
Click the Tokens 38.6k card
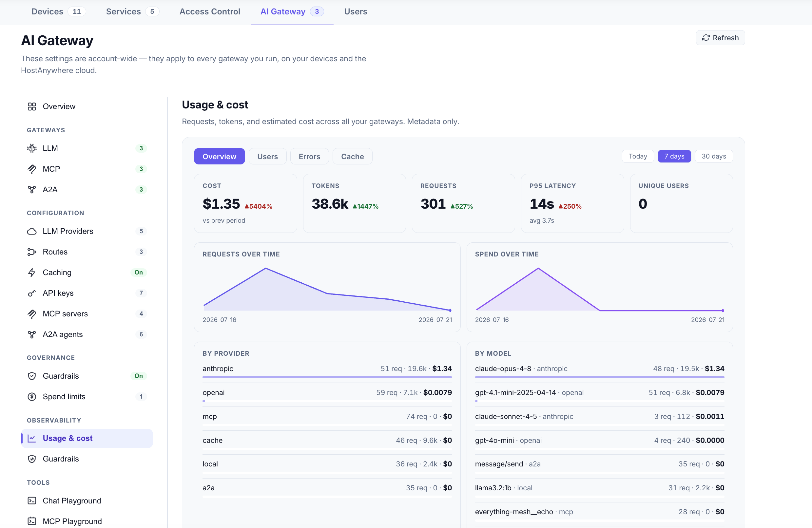[354, 203]
